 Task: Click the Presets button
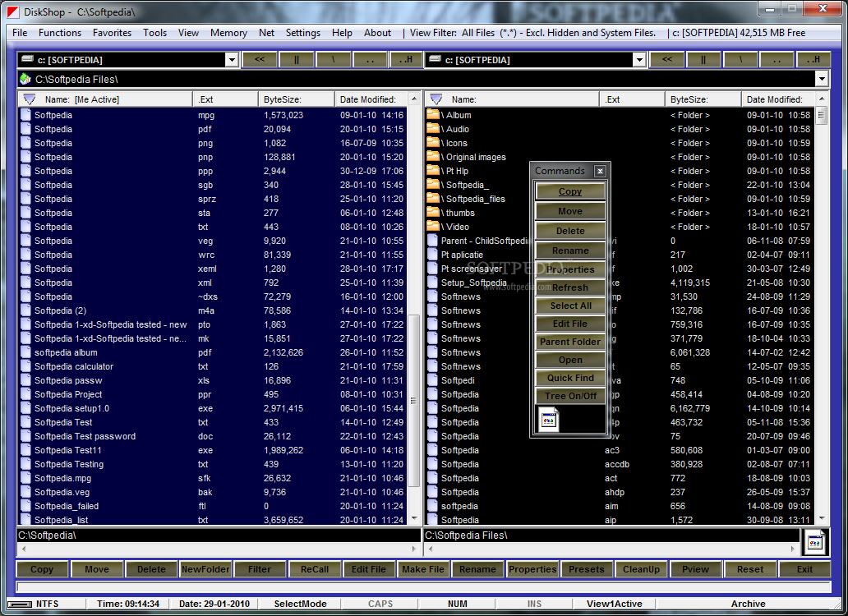point(586,569)
